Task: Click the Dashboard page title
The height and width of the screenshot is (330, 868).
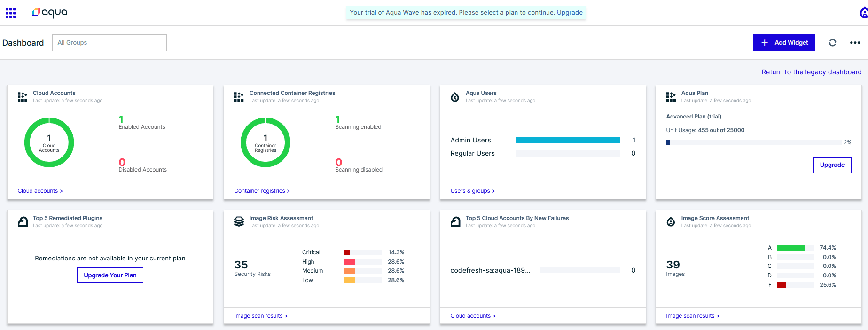Action: tap(23, 43)
